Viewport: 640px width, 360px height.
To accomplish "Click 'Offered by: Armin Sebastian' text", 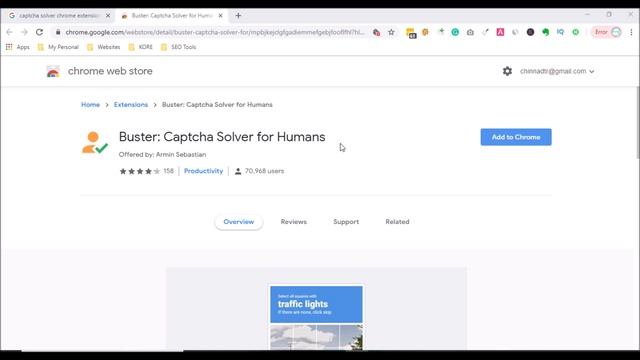I will (162, 154).
